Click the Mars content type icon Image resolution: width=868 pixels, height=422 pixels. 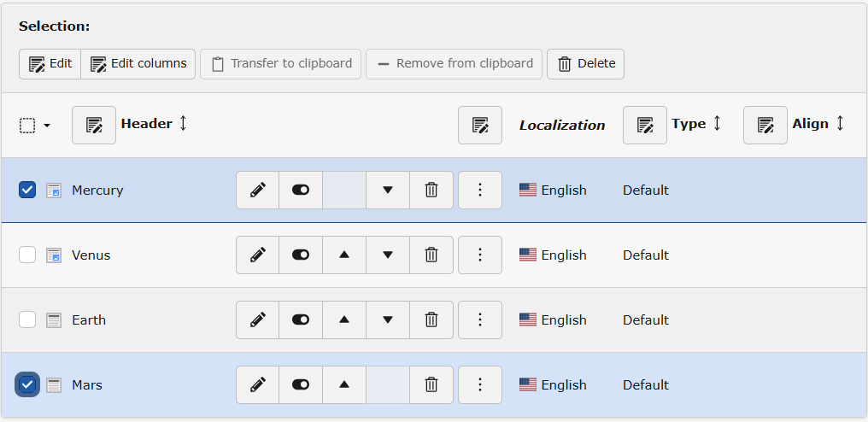[x=54, y=385]
